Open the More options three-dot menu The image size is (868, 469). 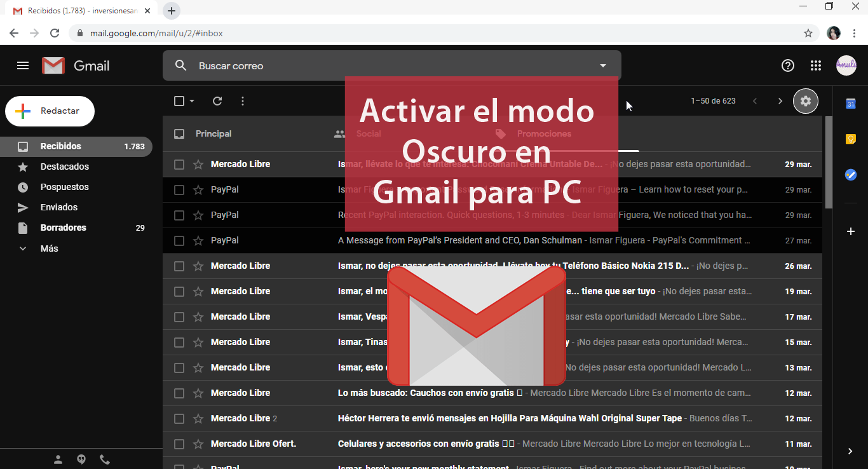(243, 101)
